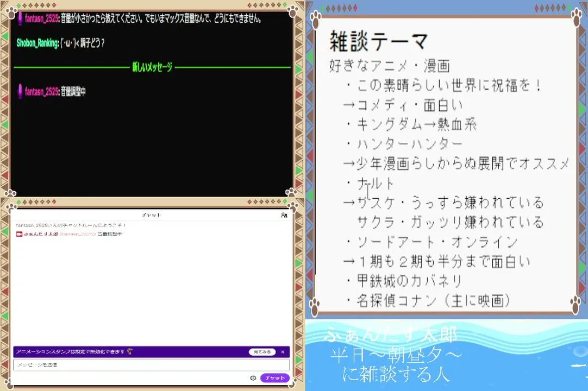Click the チャット header title
Image resolution: width=588 pixels, height=391 pixels.
151,215
